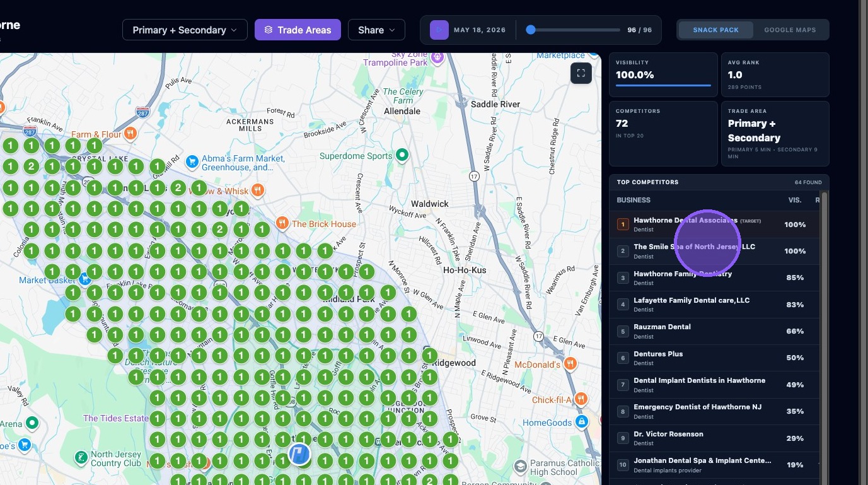Viewport: 868px width, 485px height.
Task: Select The Smile Spa of North Jersey row
Action: pos(715,251)
